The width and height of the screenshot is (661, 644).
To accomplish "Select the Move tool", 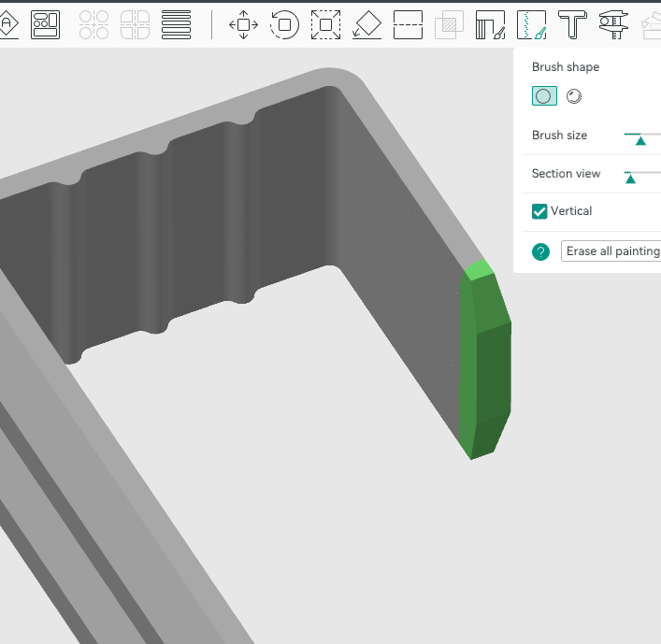I will click(x=243, y=24).
